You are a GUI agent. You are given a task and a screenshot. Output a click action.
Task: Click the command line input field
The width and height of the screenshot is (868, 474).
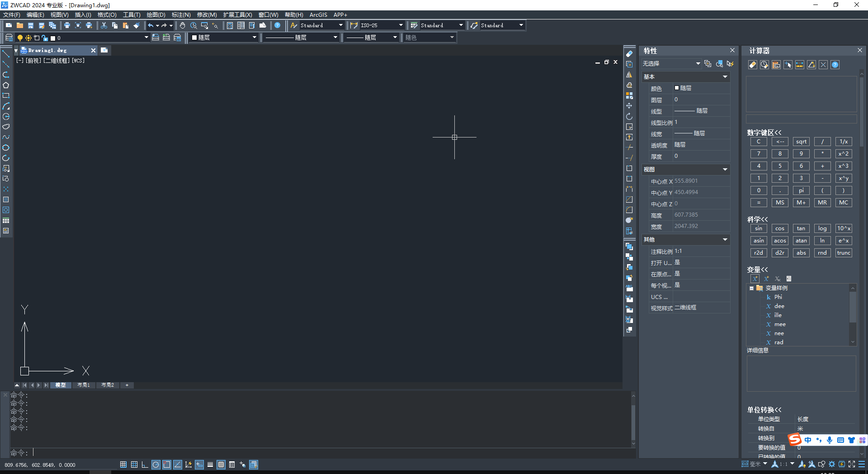point(332,453)
